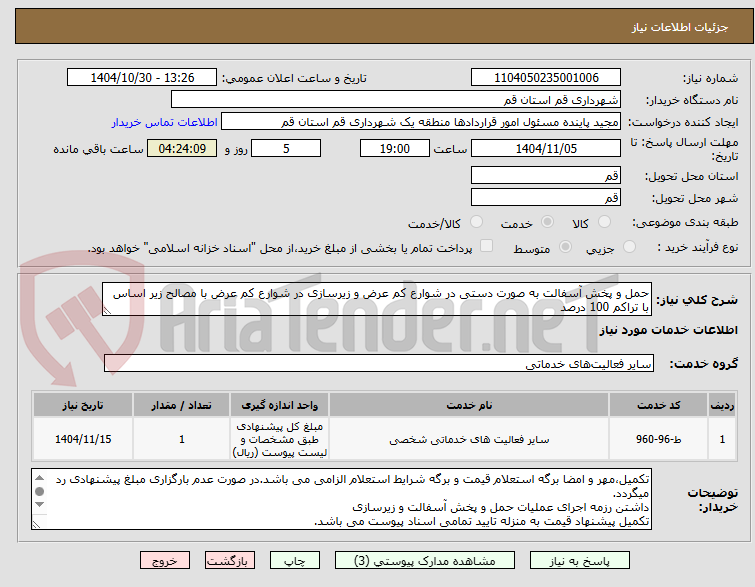This screenshot has height=587, width=755.
Task: Click the اطلاعات خدمات مورد نیاز heading
Action: [x=668, y=330]
